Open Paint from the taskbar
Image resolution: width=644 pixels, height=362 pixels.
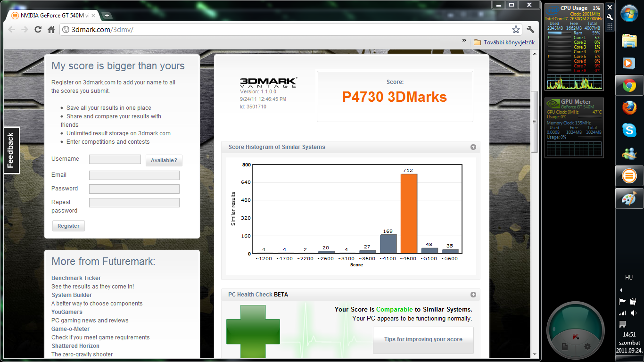click(629, 198)
